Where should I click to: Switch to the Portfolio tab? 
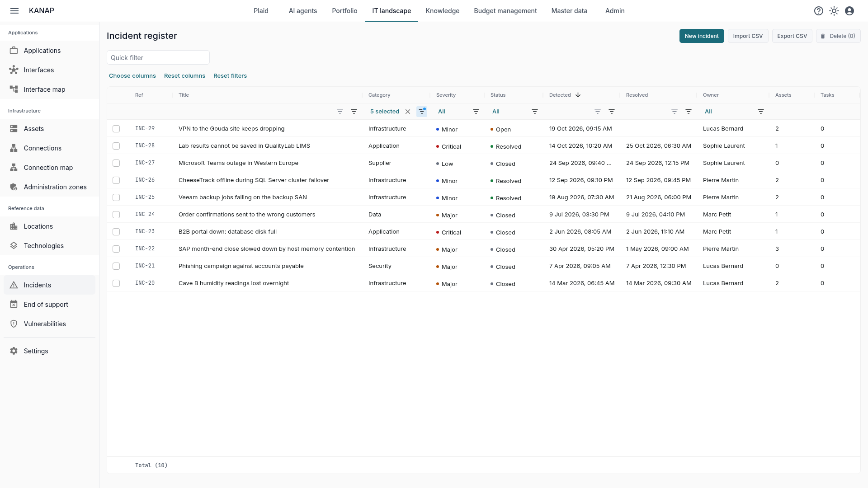coord(344,11)
